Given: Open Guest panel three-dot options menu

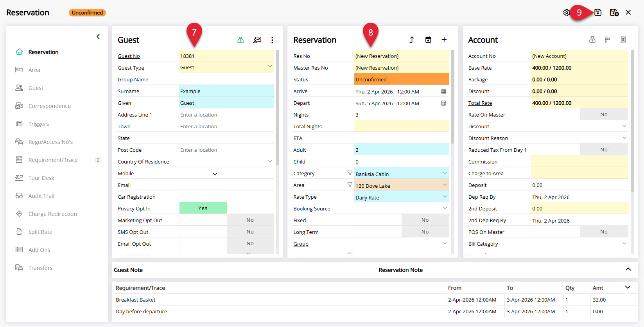Looking at the screenshot, I should pyautogui.click(x=272, y=40).
